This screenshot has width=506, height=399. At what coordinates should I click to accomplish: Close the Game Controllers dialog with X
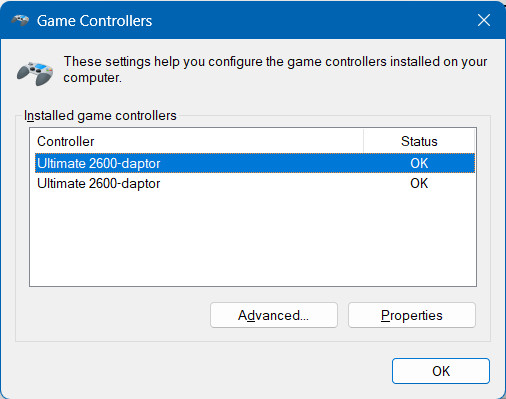point(484,20)
